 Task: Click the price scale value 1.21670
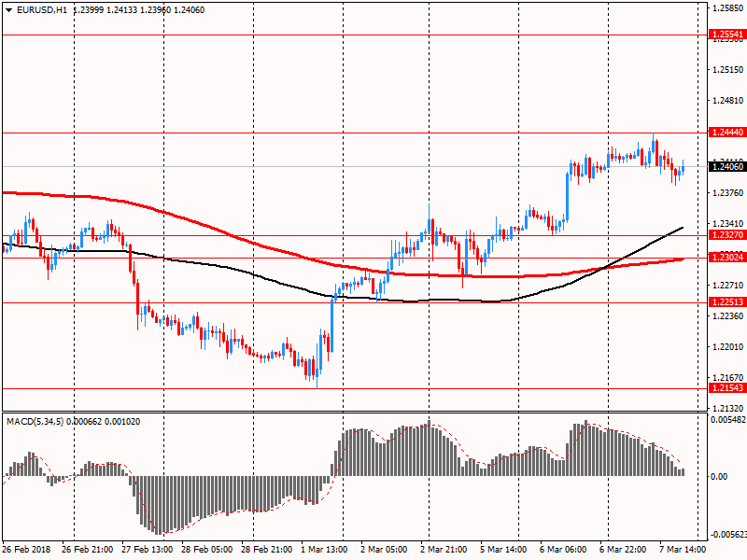728,378
